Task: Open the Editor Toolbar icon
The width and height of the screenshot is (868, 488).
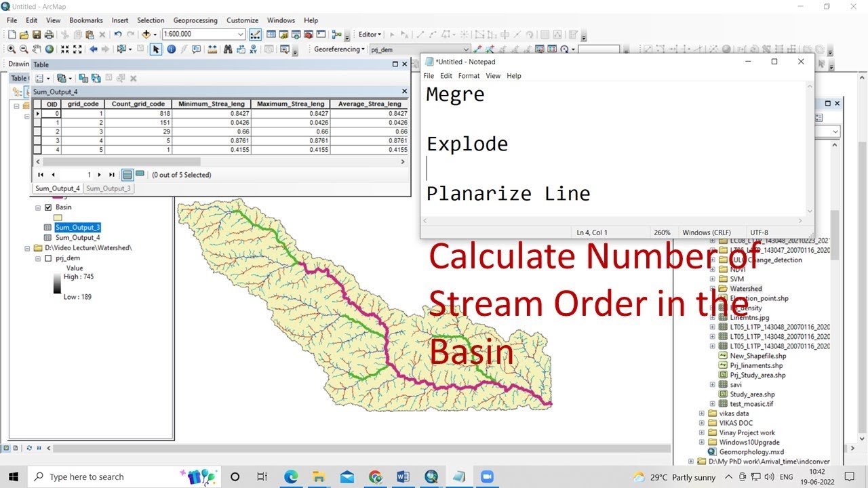Action: click(255, 34)
